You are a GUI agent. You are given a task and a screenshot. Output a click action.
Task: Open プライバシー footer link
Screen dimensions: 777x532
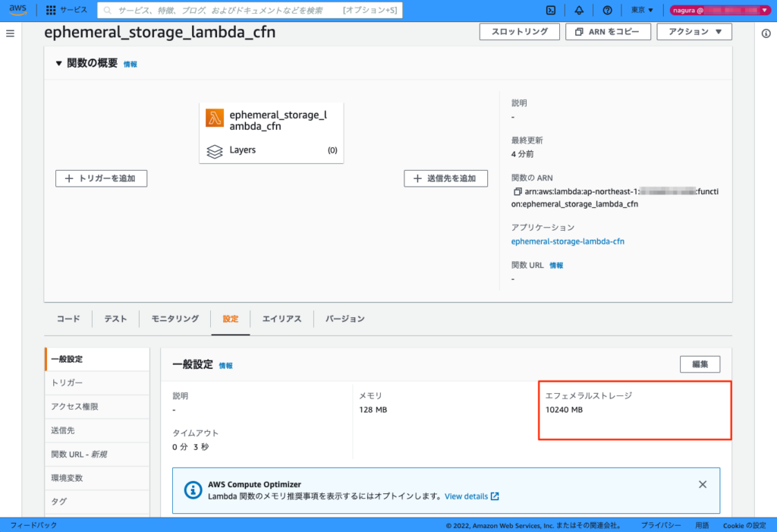661,525
